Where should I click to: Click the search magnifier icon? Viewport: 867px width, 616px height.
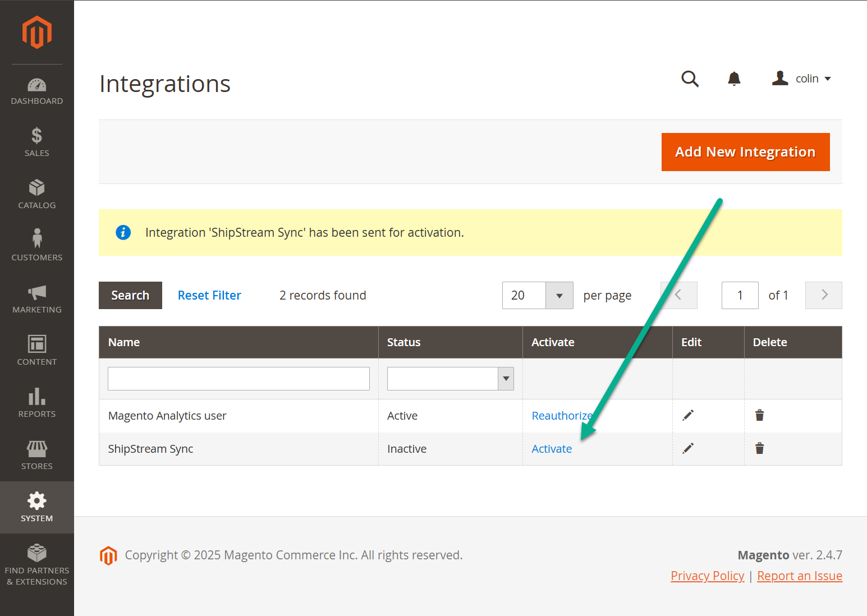click(x=690, y=79)
